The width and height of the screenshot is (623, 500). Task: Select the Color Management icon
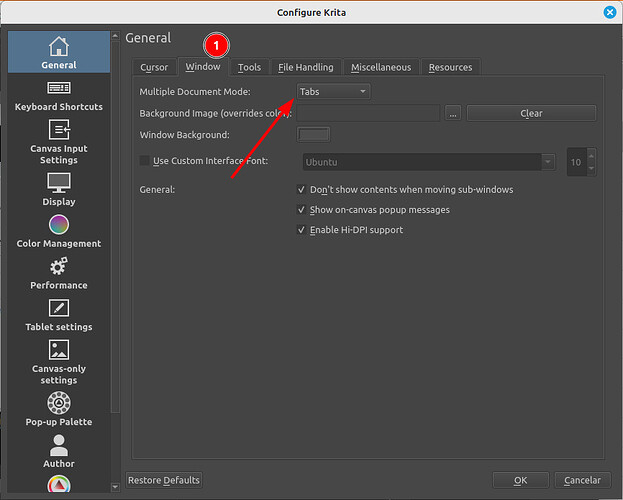click(58, 225)
